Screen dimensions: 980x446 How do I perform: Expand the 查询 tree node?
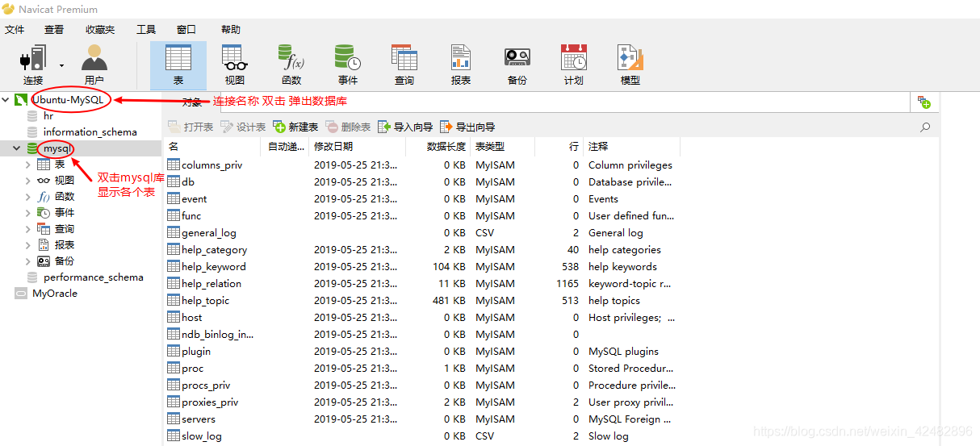coord(28,229)
